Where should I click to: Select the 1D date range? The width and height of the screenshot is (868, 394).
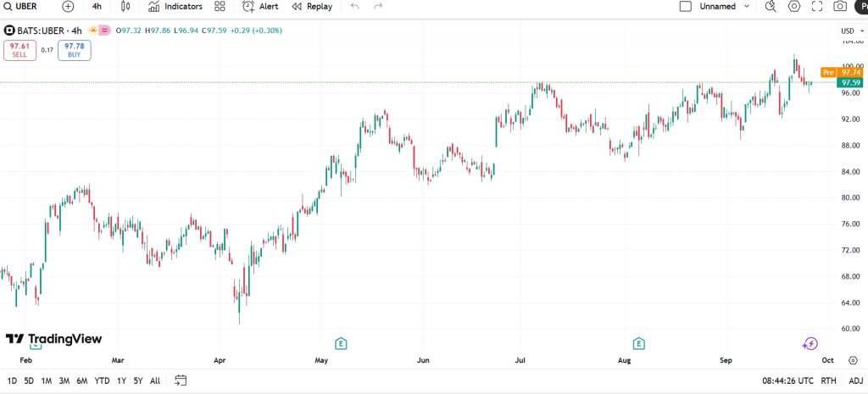click(12, 380)
